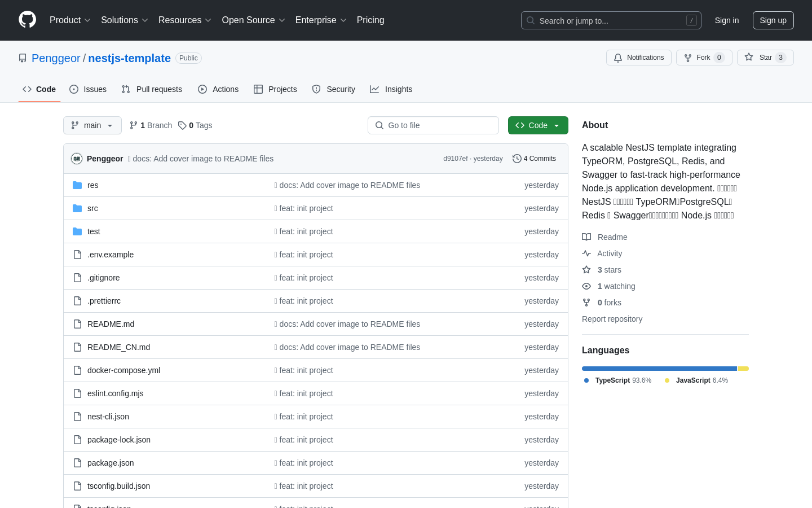The width and height of the screenshot is (812, 508).
Task: Click the TypeScript blue language bar
Action: [x=659, y=369]
